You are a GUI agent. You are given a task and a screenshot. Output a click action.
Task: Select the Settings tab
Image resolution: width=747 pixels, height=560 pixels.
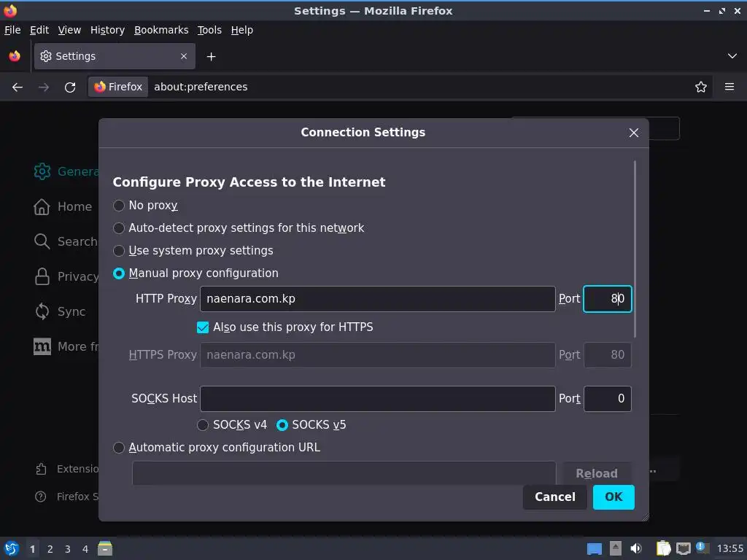[115, 56]
